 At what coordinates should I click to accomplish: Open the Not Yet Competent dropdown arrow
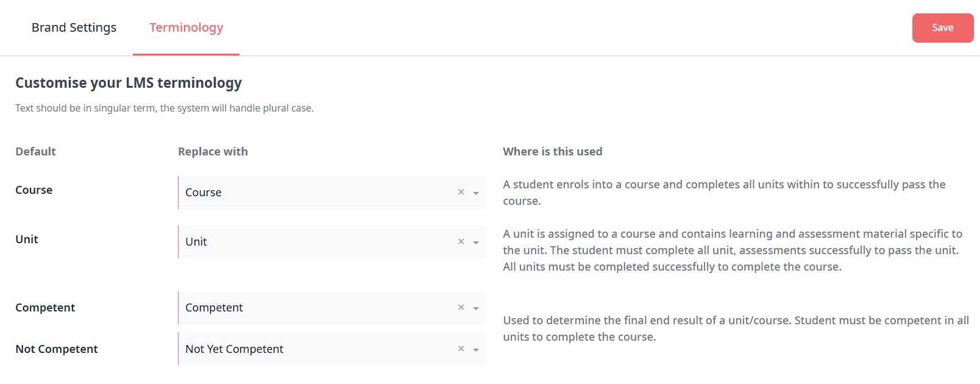(476, 350)
